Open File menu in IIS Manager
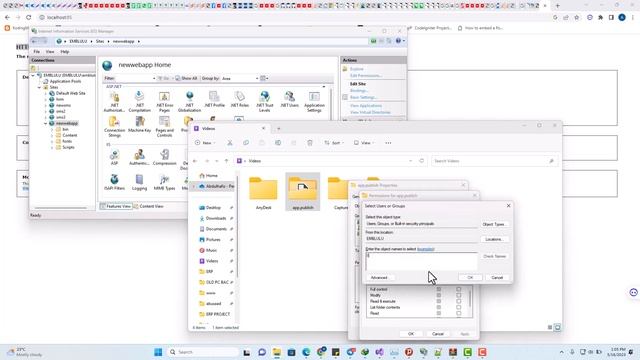Viewport: 640px width, 360px height. tap(36, 52)
